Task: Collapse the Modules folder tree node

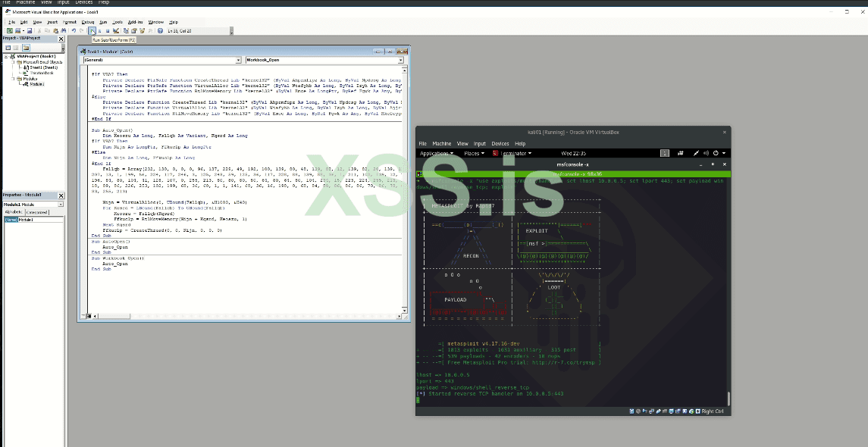Action: [x=13, y=78]
